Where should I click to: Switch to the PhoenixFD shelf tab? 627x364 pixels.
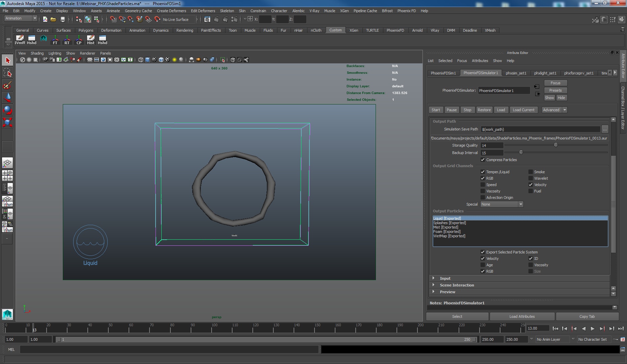pyautogui.click(x=395, y=30)
